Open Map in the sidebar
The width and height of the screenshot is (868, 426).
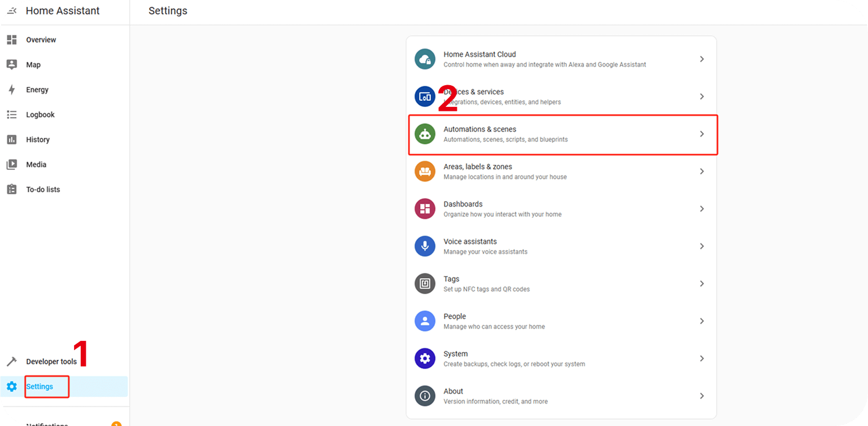point(64,65)
